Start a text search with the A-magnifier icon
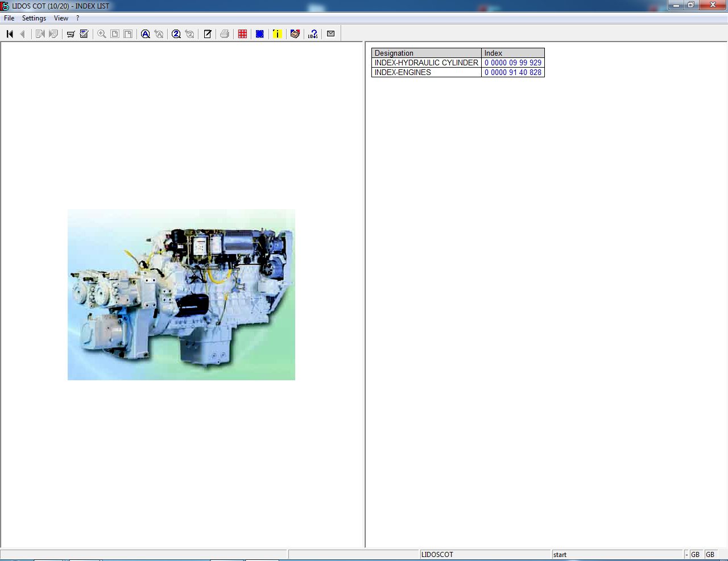The width and height of the screenshot is (728, 561). 145,34
